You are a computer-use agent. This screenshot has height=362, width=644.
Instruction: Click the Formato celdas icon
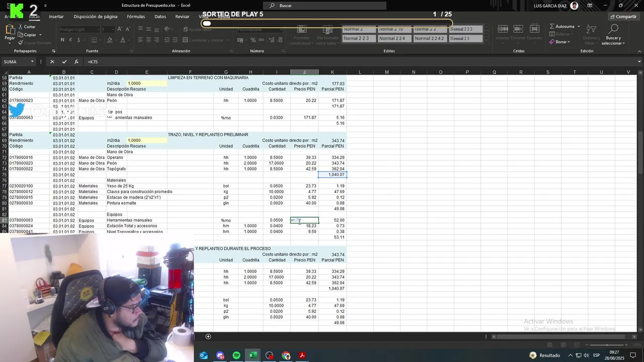pyautogui.click(x=534, y=29)
